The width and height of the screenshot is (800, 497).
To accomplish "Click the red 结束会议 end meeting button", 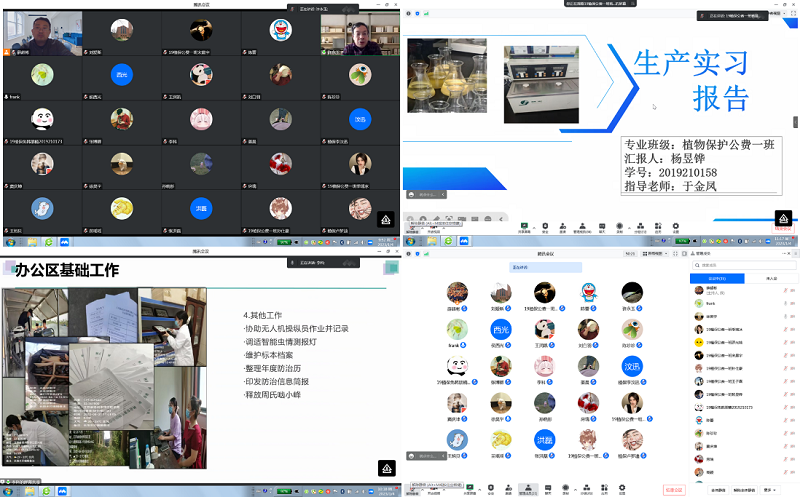I will (x=673, y=490).
